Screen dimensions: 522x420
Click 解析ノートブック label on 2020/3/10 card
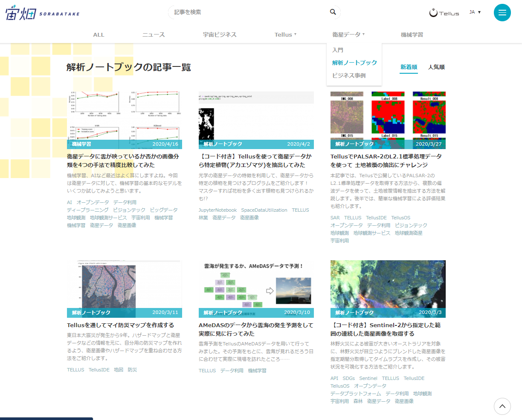point(223,313)
